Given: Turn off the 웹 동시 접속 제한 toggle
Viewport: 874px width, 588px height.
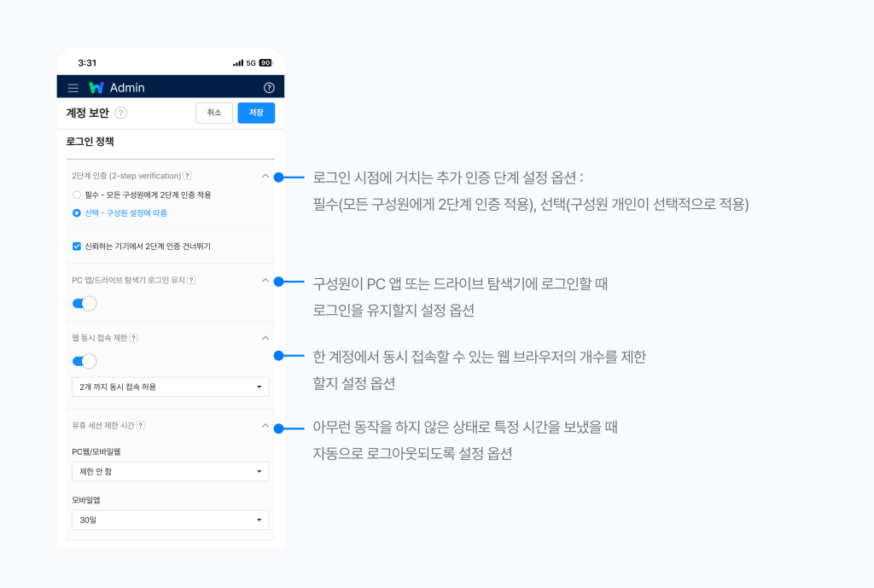Looking at the screenshot, I should pyautogui.click(x=84, y=361).
